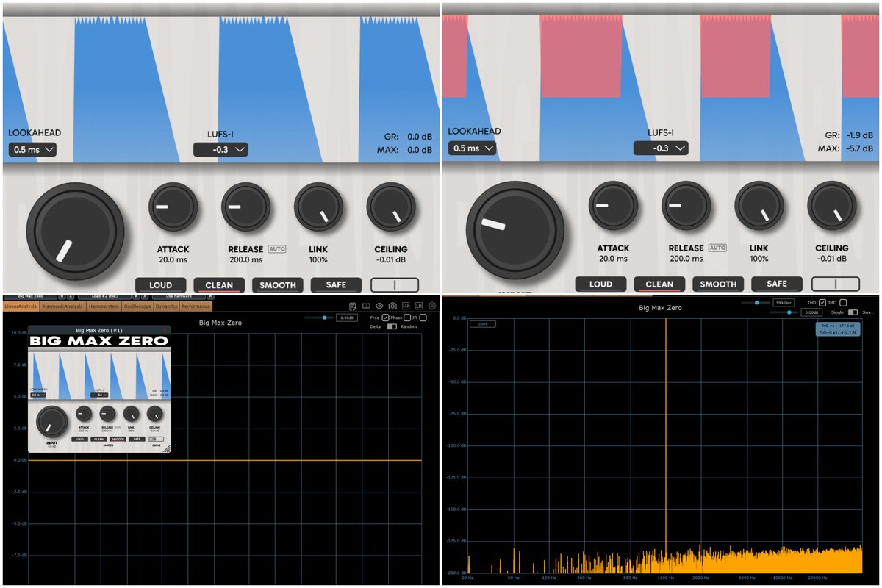Click LOUD mode in top-right plugin
The width and height of the screenshot is (882, 588).
point(600,284)
